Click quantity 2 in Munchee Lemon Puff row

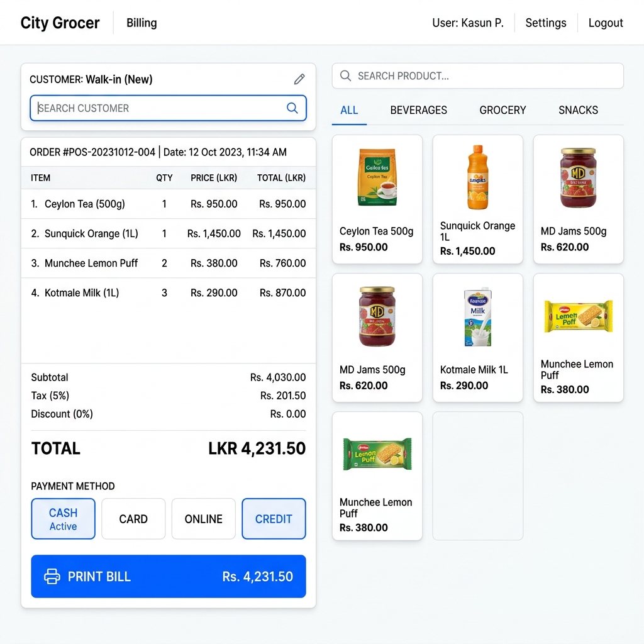[x=164, y=264]
